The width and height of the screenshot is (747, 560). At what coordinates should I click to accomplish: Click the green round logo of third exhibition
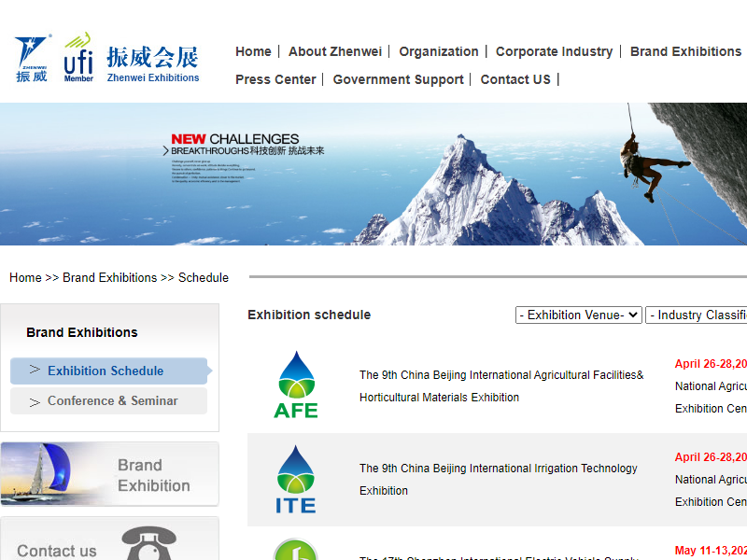296,549
